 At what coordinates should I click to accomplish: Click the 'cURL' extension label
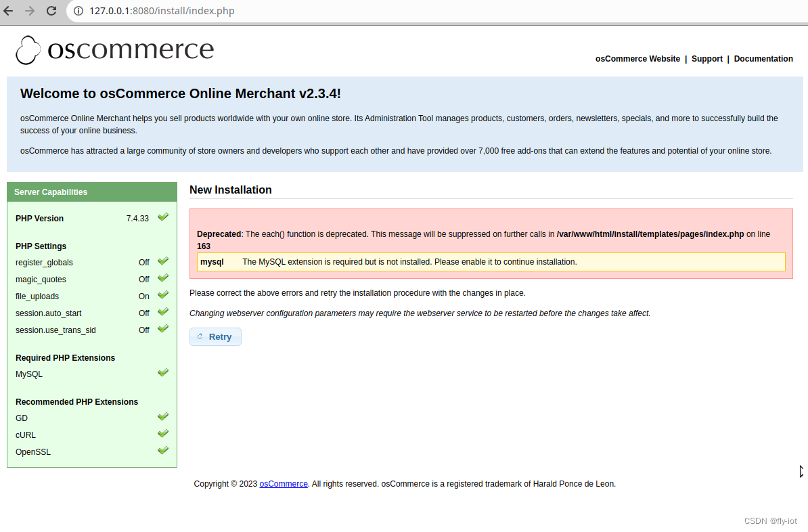pyautogui.click(x=26, y=435)
